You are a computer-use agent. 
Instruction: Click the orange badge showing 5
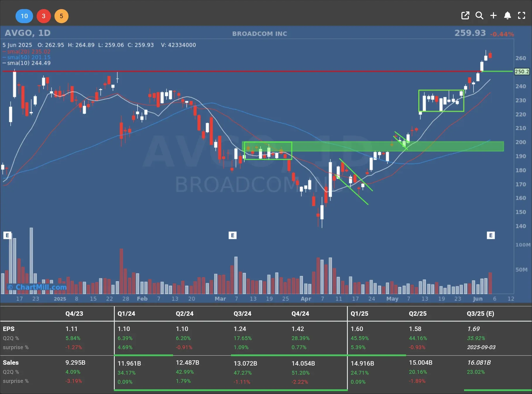tap(61, 16)
